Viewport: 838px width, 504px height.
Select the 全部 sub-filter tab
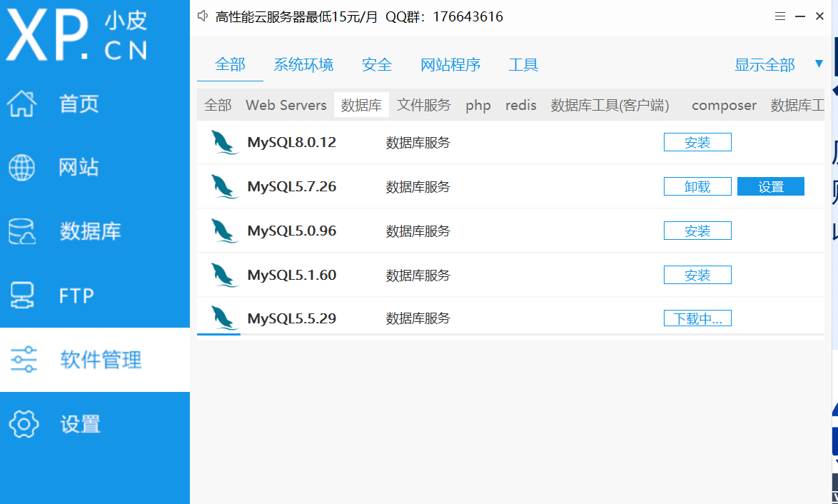[218, 105]
